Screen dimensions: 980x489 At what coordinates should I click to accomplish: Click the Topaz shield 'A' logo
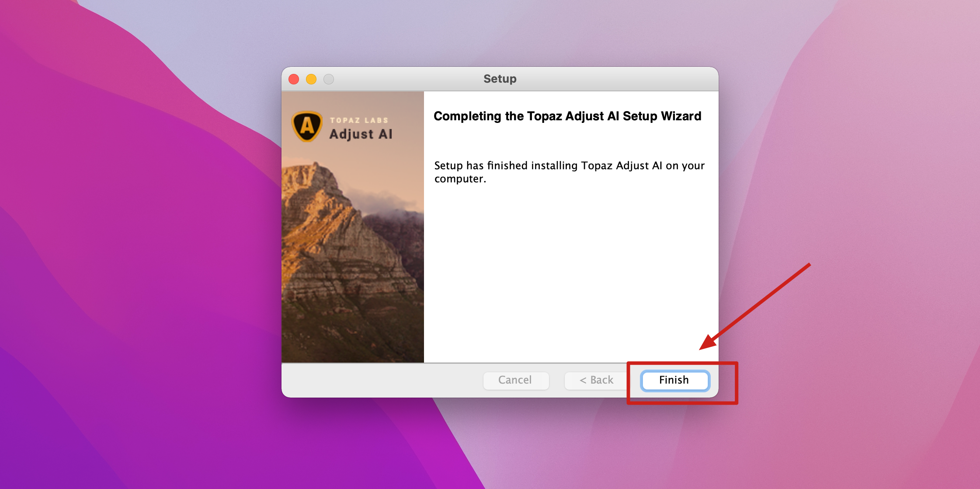click(x=307, y=126)
